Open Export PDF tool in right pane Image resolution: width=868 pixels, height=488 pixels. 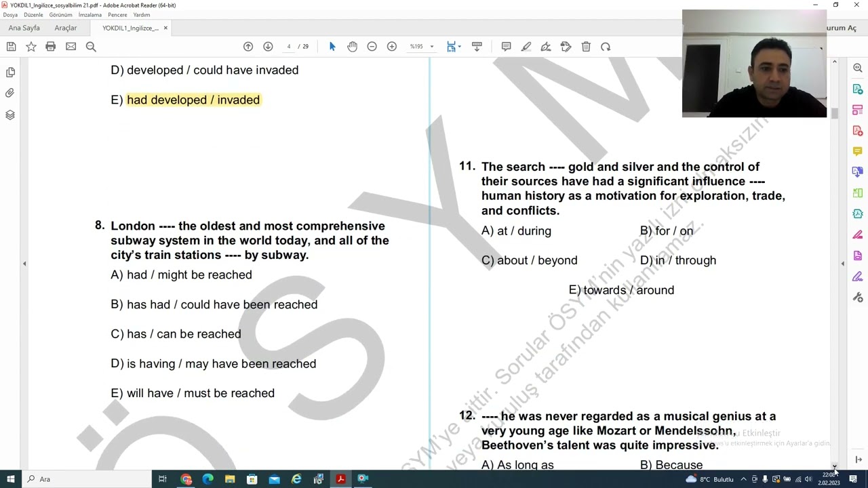coord(858,89)
